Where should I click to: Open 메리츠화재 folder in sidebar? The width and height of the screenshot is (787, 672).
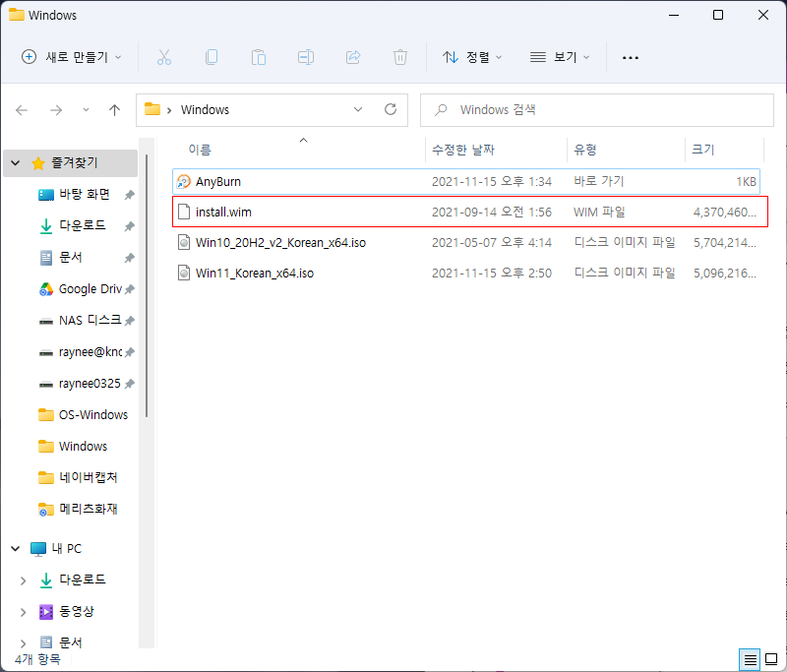click(x=89, y=509)
